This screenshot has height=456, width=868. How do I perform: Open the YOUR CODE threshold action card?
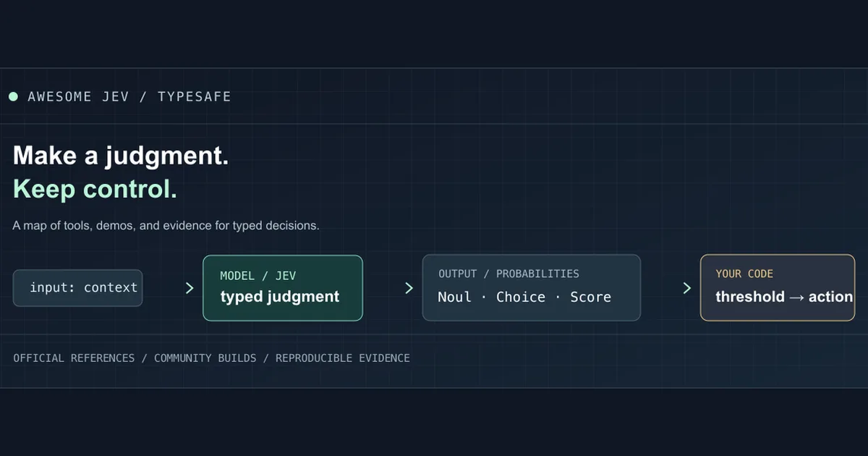click(x=778, y=288)
